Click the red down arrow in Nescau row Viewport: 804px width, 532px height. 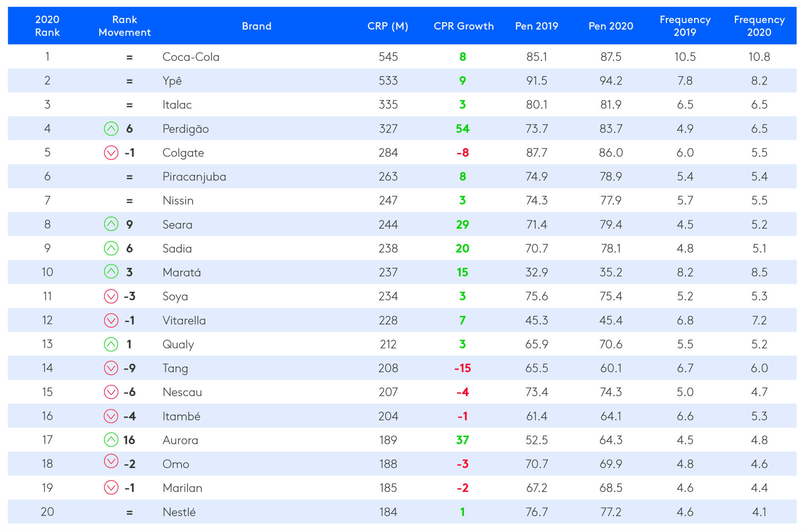(x=111, y=392)
